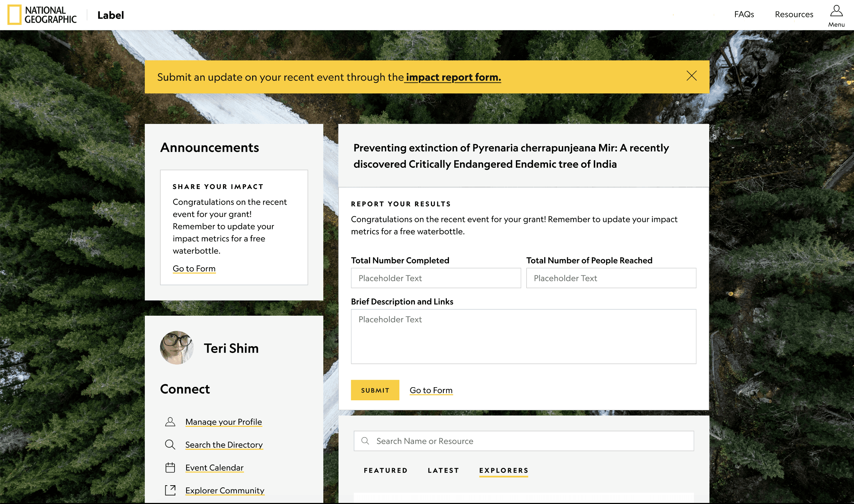Click Go to Form in Announcements card
Screen dimensions: 854x504
pos(194,269)
